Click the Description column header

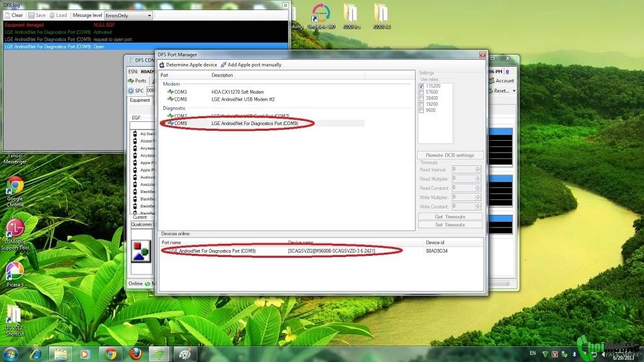point(287,75)
